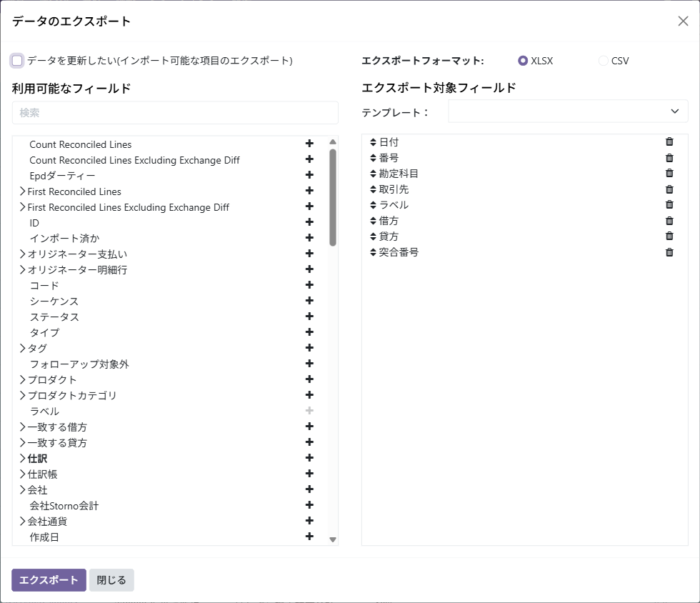The image size is (700, 603).
Task: Select 勘定科目 in export fields list
Action: [x=399, y=174]
